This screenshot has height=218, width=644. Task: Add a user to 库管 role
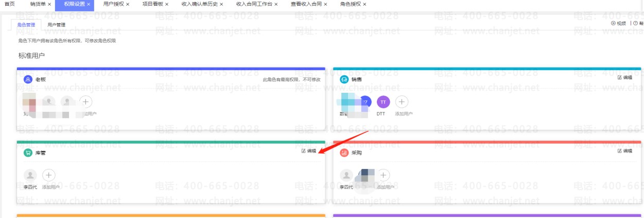pyautogui.click(x=49, y=175)
